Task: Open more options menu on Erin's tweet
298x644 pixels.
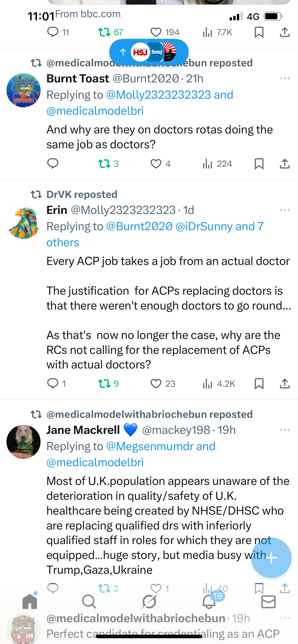Action: pyautogui.click(x=285, y=210)
